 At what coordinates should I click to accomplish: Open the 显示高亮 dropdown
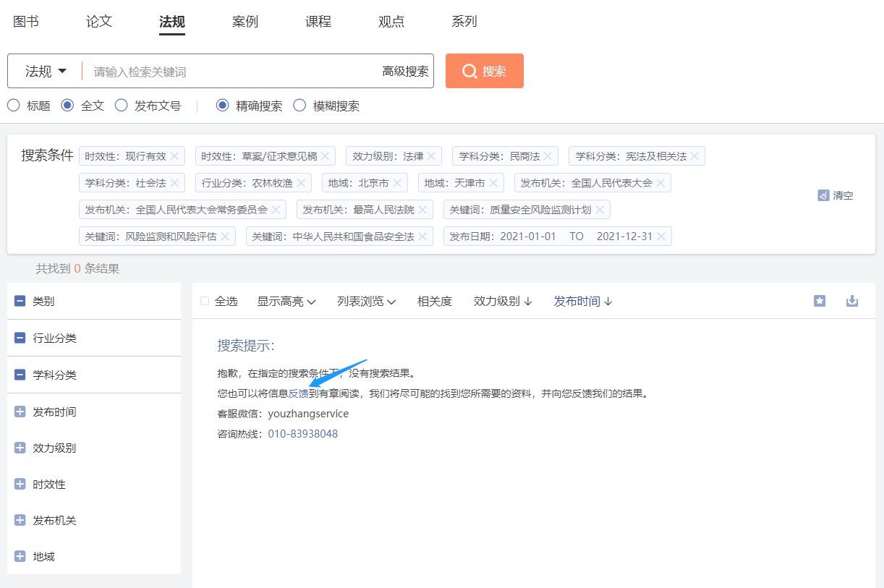pos(286,302)
